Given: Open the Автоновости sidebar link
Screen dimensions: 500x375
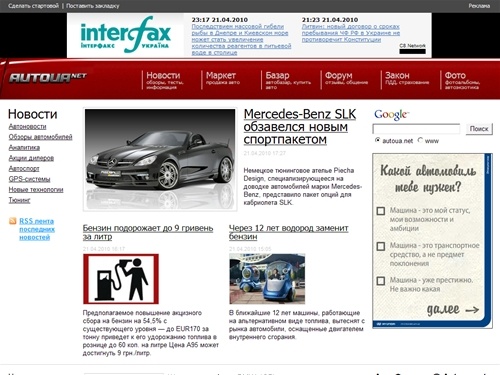Looking at the screenshot, I should (x=27, y=126).
